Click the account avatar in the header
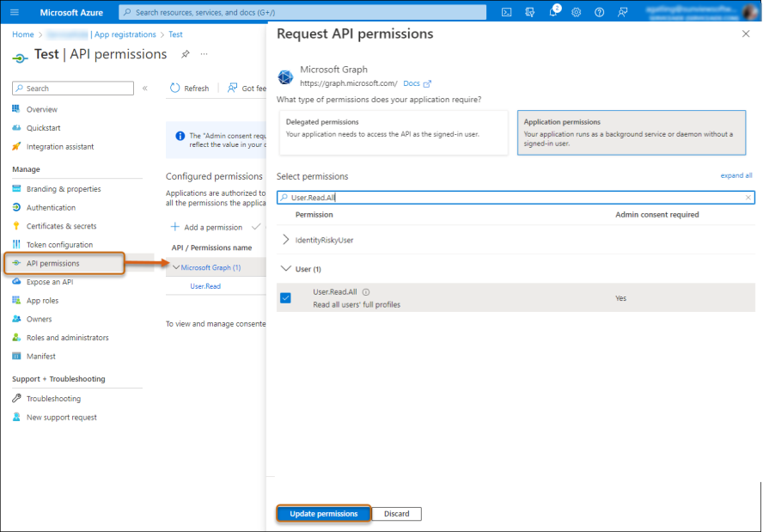Image resolution: width=763 pixels, height=532 pixels. click(x=750, y=12)
